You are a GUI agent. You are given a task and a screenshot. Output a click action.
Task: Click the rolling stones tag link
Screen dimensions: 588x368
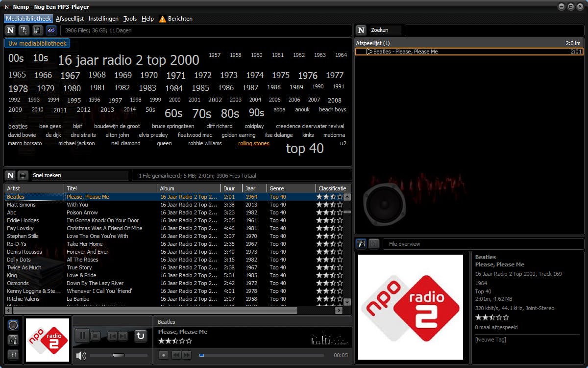253,144
